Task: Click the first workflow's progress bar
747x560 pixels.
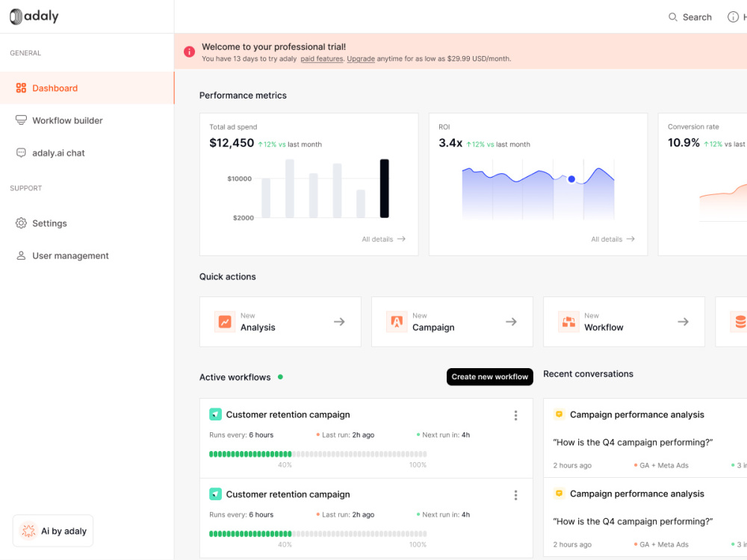Action: (x=317, y=454)
